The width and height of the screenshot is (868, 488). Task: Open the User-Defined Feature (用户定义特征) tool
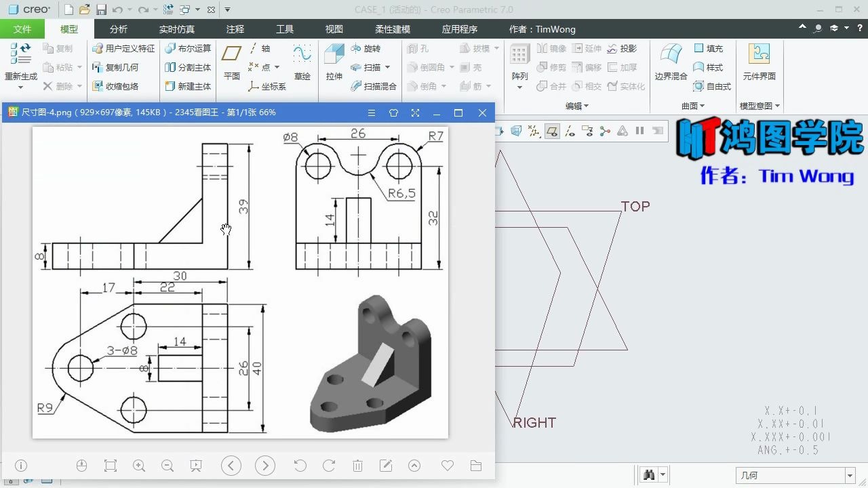(x=123, y=48)
